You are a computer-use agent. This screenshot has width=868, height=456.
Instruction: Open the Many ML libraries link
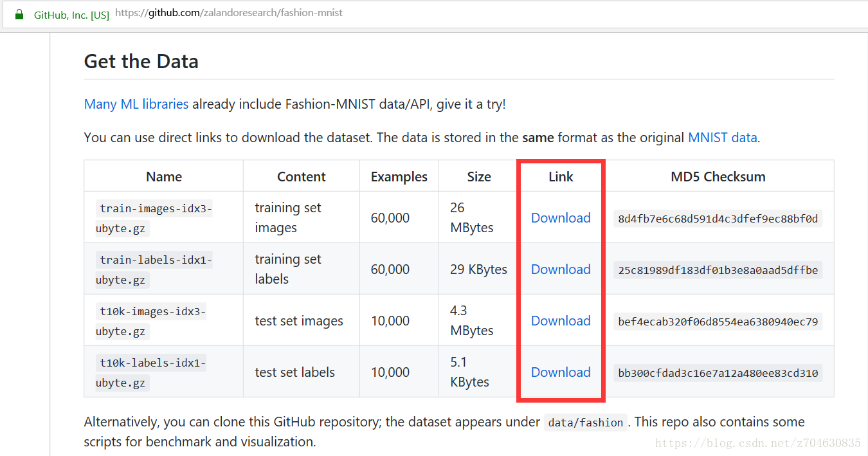(x=136, y=104)
